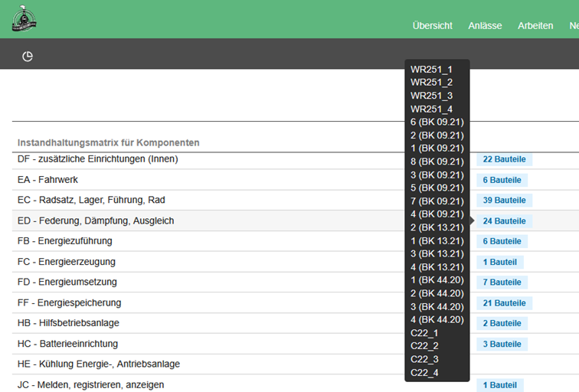579x392 pixels.
Task: Pick C22_4 at the popup bottom
Action: point(424,372)
